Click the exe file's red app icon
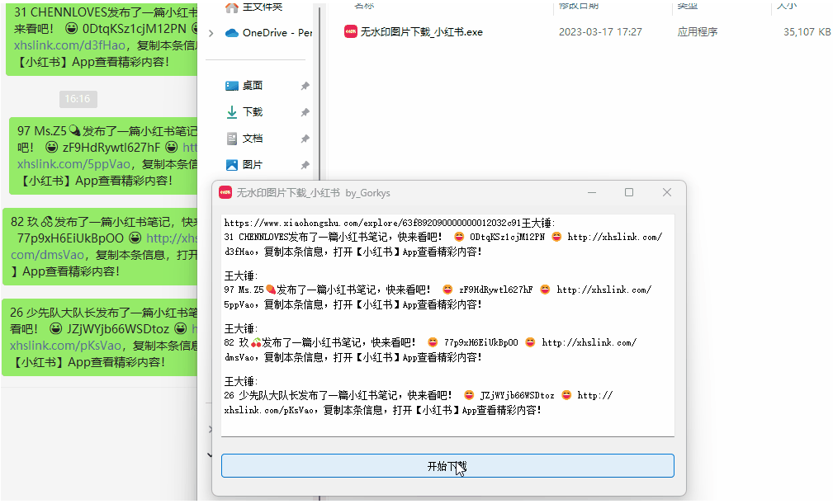Screen dimensions: 833x504 pyautogui.click(x=351, y=32)
